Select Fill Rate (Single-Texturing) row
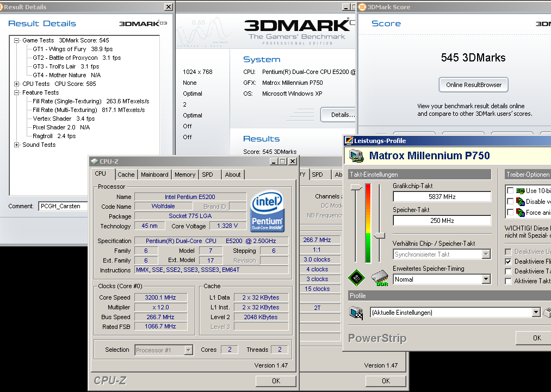551x392 pixels. (x=91, y=101)
